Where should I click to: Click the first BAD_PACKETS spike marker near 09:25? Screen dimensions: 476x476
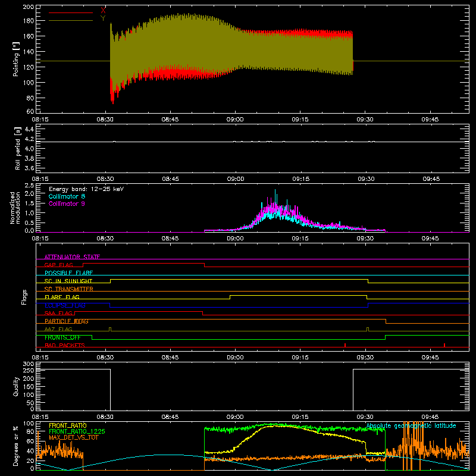click(345, 345)
